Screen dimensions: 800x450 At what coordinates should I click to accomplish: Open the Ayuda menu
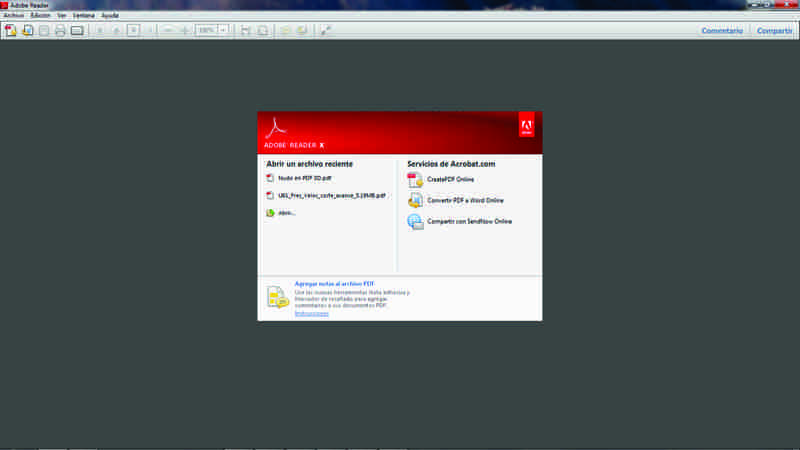coord(110,15)
